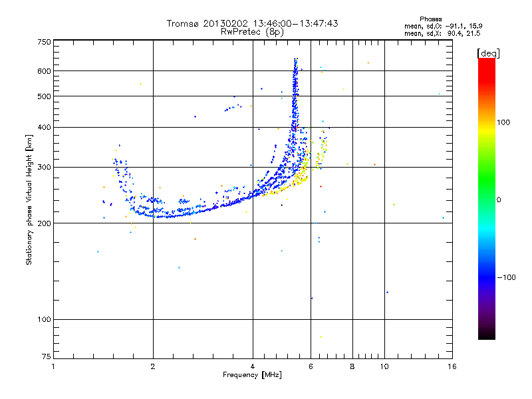Click the height axis tick '300'
This screenshot has width=532, height=399.
[x=44, y=167]
